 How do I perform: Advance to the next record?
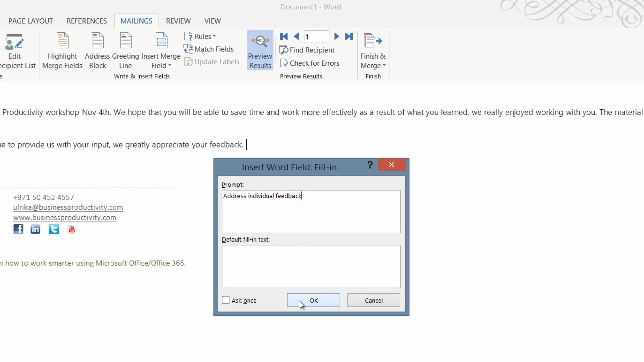[x=337, y=37]
